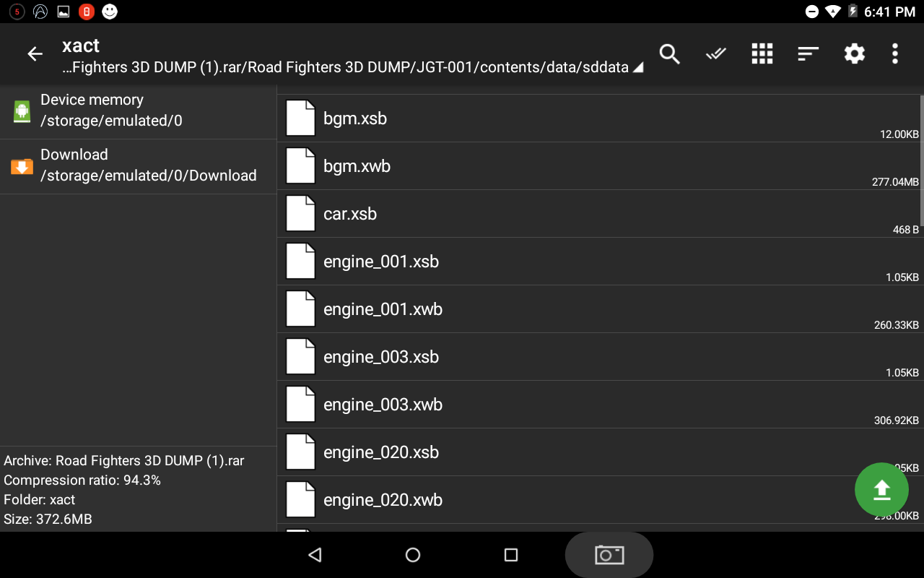Click the Folder: xact info line
924x578 pixels.
coord(40,500)
